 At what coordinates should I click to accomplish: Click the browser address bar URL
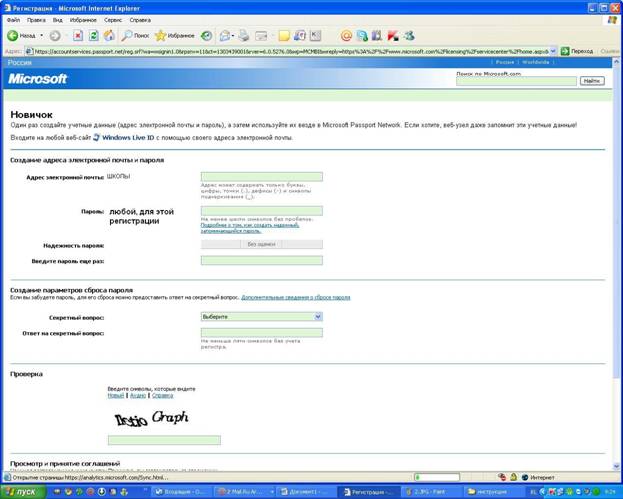coord(291,51)
